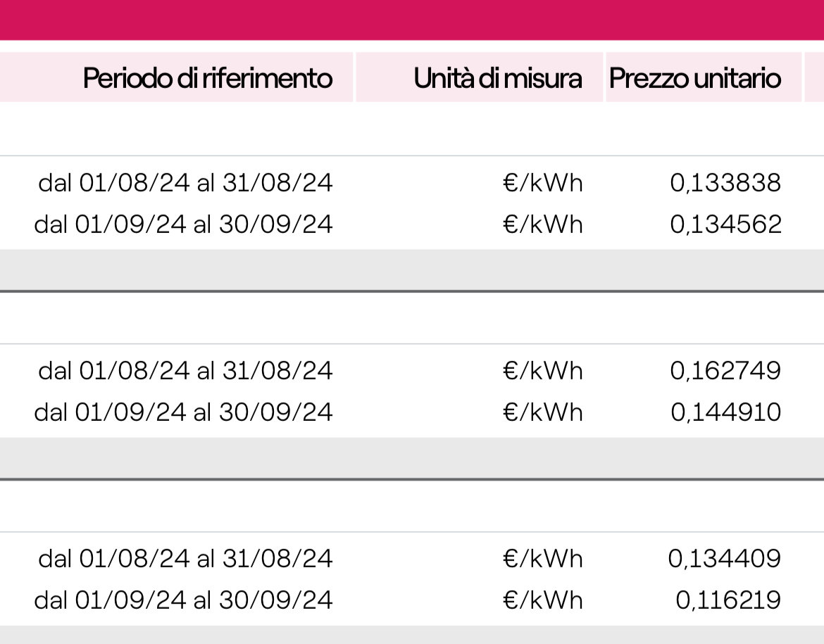Select the price value 0,133838
The width and height of the screenshot is (824, 644).
[x=725, y=183]
